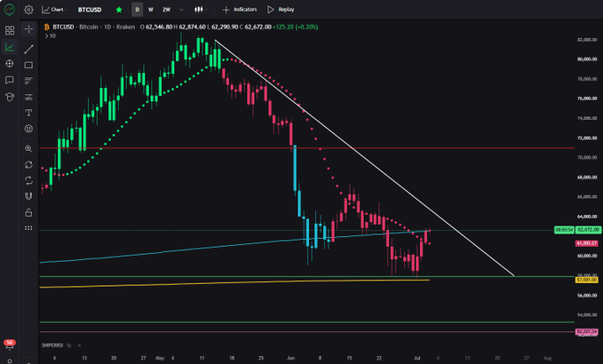Expand the timeframe interval chevron
Viewport: 603px width, 364px height.
coord(181,10)
